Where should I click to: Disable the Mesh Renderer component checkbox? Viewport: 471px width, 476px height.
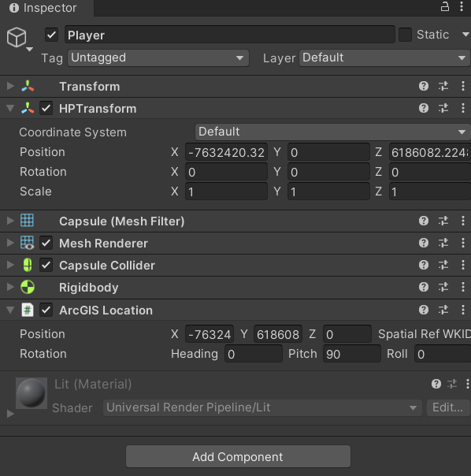click(46, 243)
